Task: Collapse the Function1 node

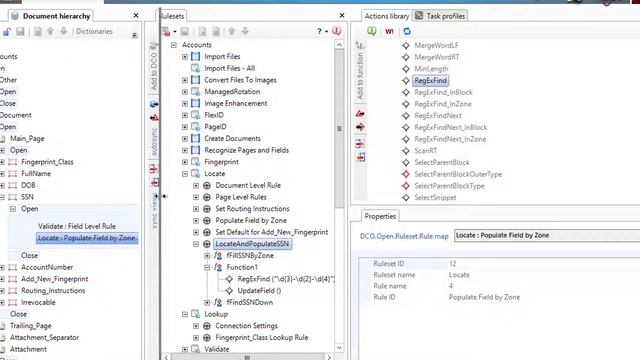Action: 207,268
